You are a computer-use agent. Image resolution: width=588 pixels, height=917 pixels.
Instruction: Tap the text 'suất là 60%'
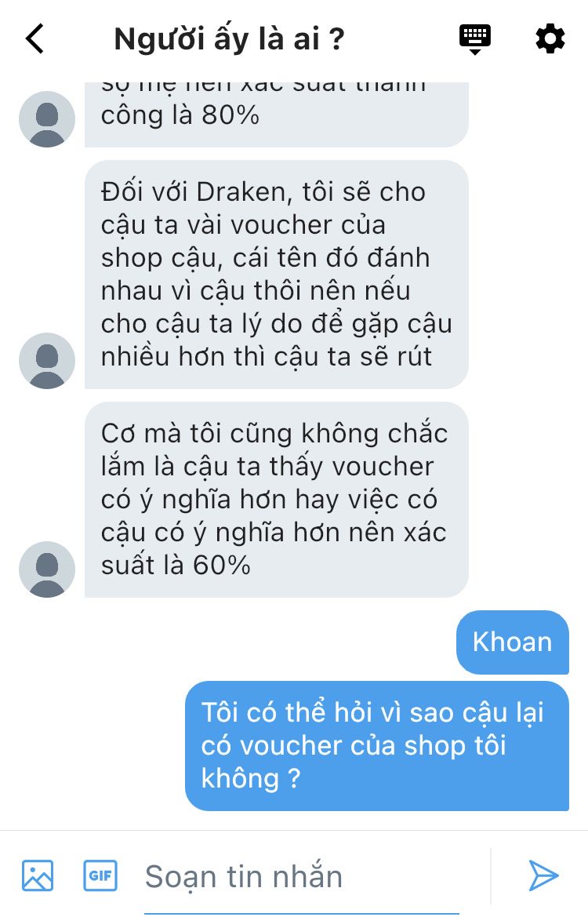click(x=176, y=566)
